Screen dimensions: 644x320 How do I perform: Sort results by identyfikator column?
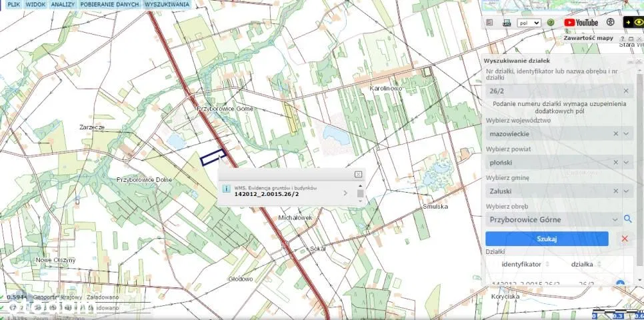pos(521,264)
